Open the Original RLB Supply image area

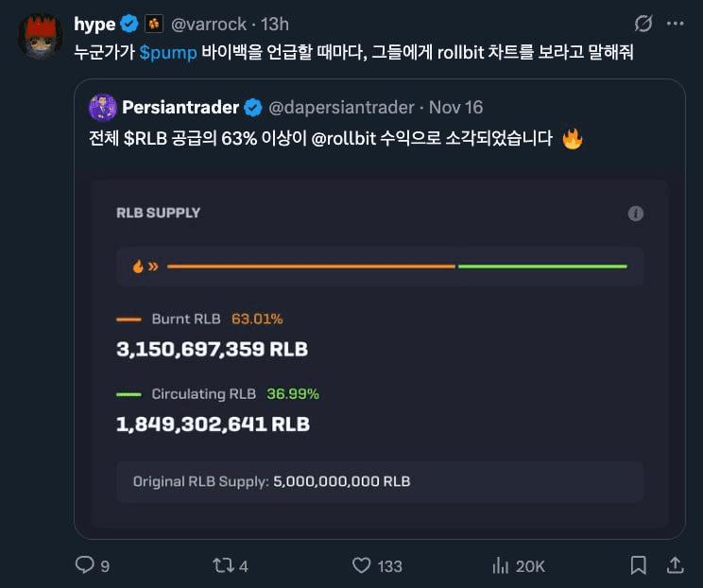point(380,481)
